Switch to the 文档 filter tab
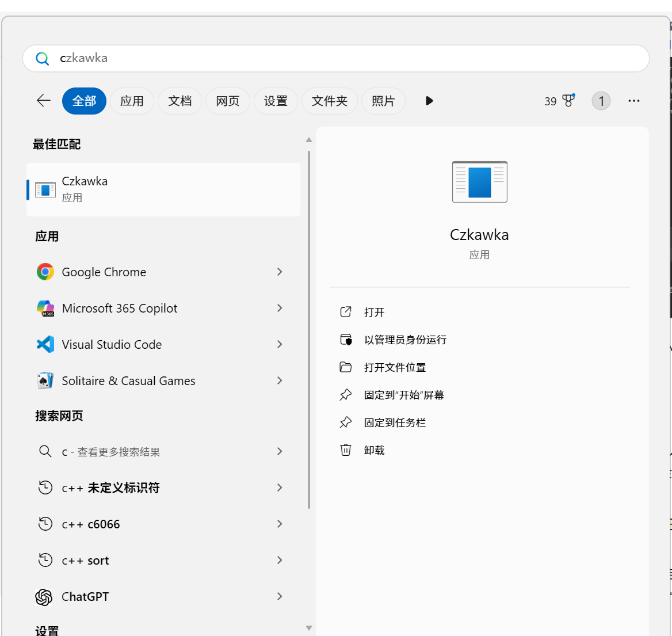The width and height of the screenshot is (672, 636). tap(180, 101)
